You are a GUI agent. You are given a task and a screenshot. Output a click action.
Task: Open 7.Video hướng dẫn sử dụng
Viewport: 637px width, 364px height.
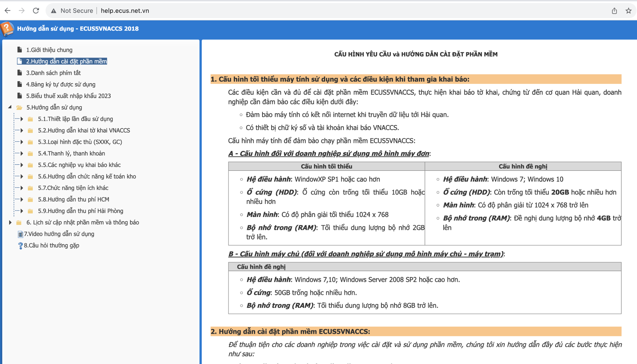[59, 234]
